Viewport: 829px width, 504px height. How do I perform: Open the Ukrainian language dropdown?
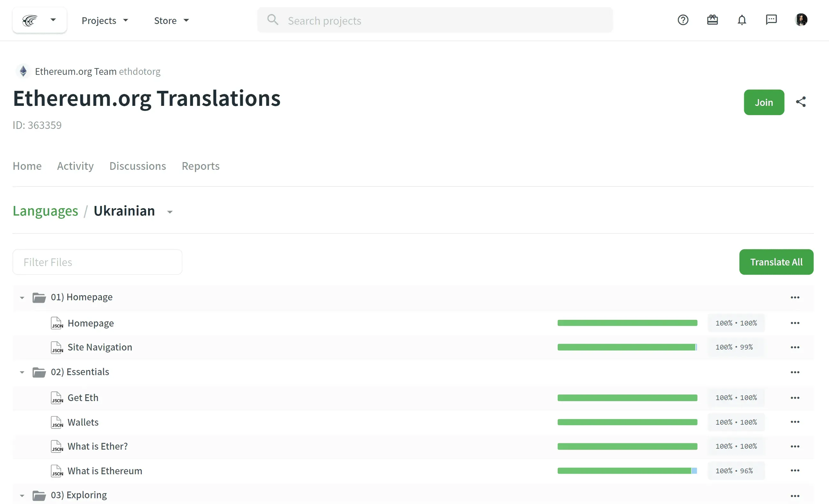(x=169, y=212)
